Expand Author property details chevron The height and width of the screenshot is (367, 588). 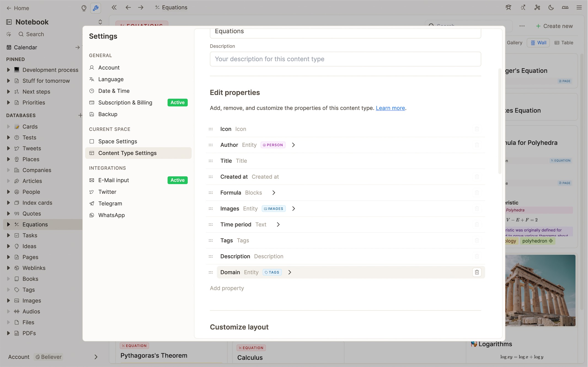293,145
